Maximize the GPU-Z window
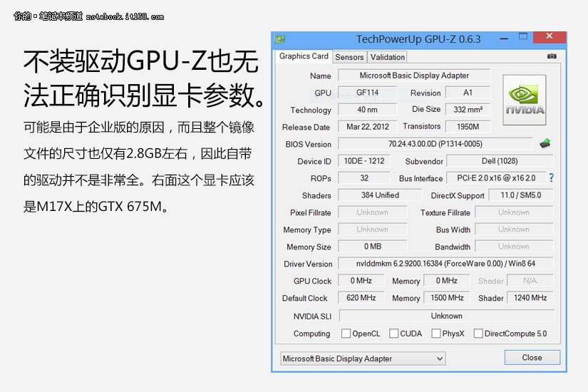Viewport: 588px width, 392px height. (523, 37)
